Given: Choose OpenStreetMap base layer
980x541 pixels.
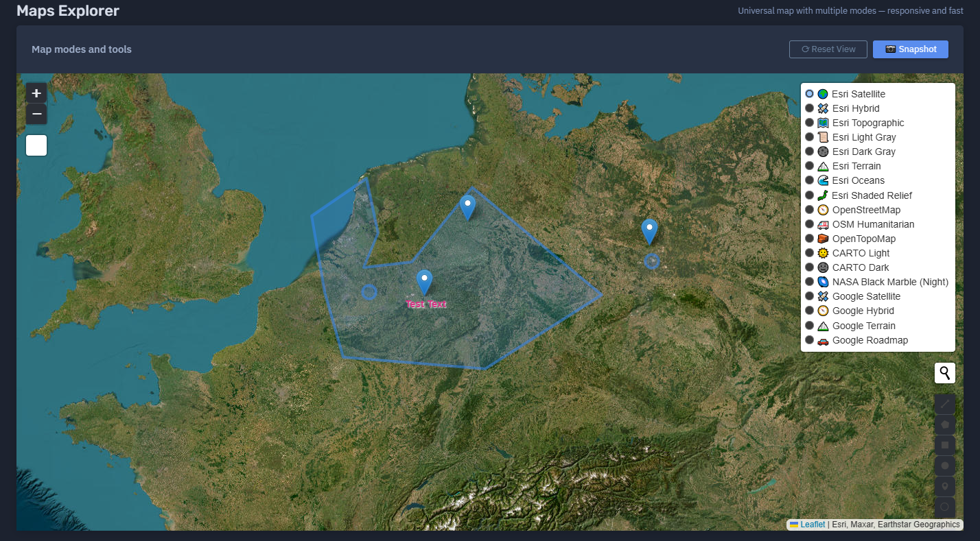Looking at the screenshot, I should tap(810, 210).
